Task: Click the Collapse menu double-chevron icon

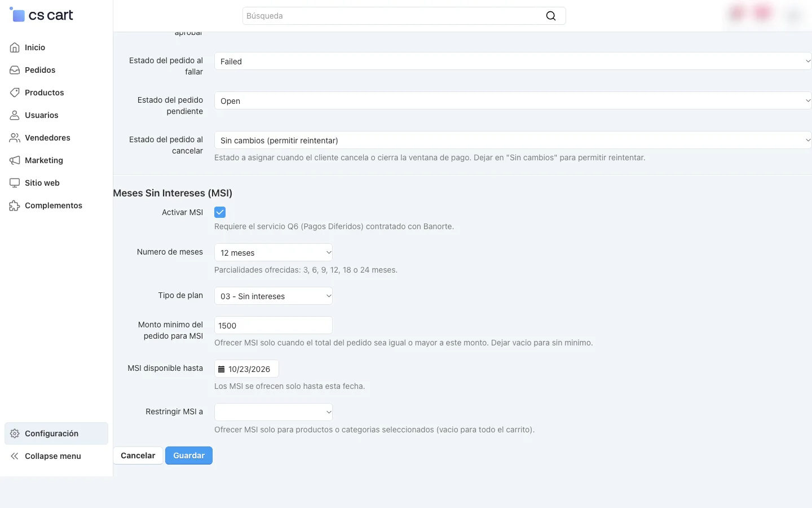Action: [15, 456]
